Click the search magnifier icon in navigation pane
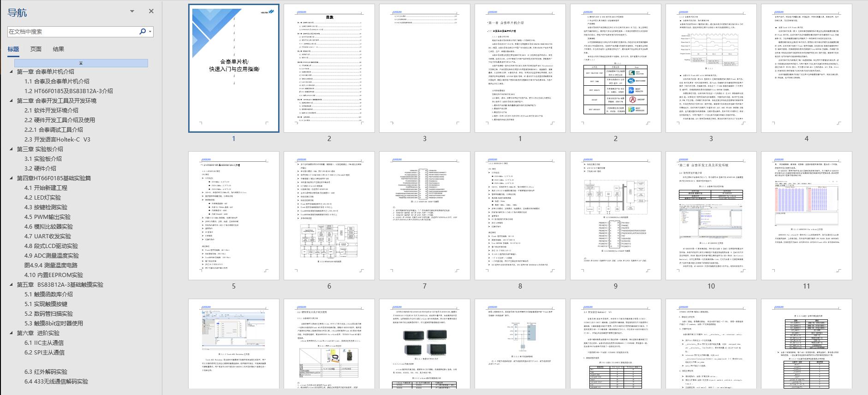Viewport: 868px width, 395px height. [x=143, y=31]
